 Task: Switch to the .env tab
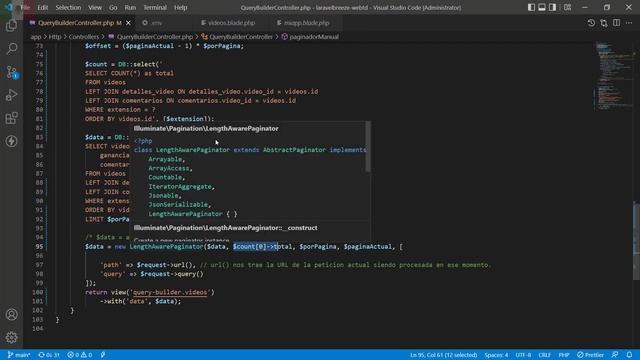coord(156,23)
